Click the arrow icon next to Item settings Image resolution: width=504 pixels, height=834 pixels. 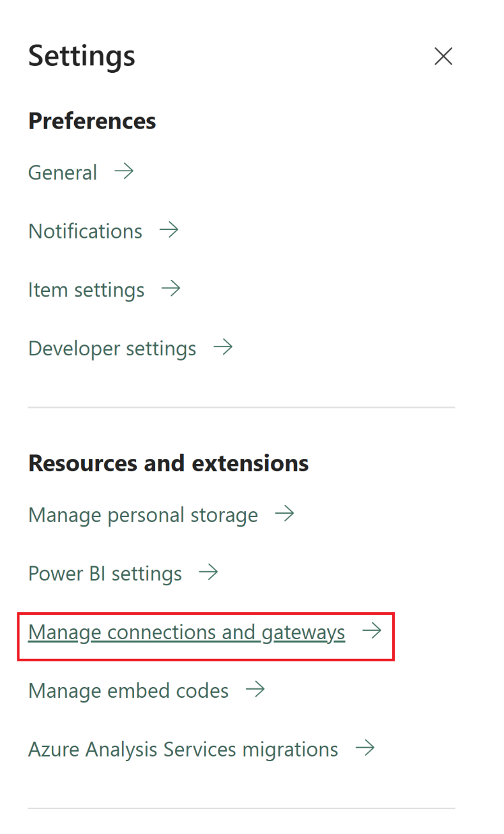tap(171, 289)
